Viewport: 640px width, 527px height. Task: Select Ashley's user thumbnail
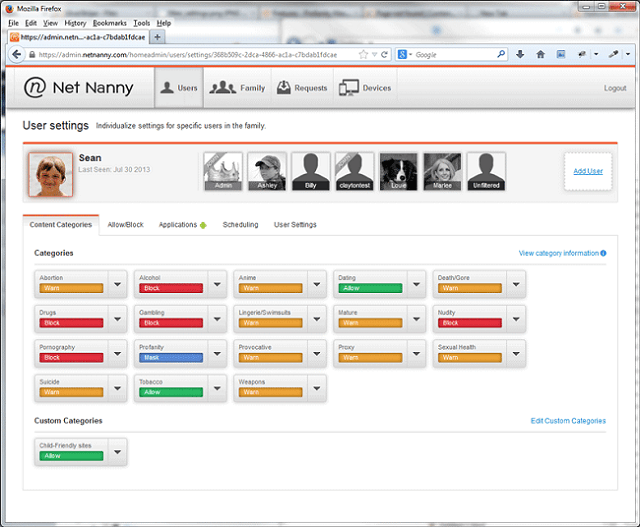[x=267, y=171]
